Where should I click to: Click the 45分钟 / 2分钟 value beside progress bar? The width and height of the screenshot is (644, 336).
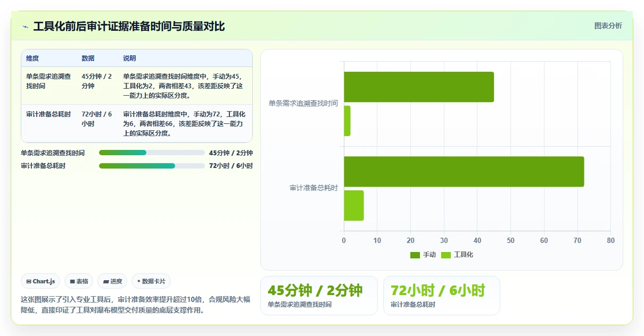click(231, 153)
